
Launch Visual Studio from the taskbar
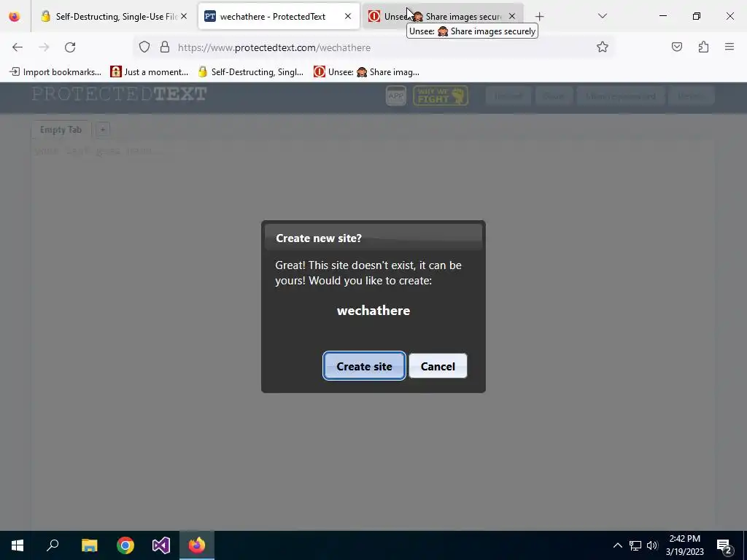161,545
